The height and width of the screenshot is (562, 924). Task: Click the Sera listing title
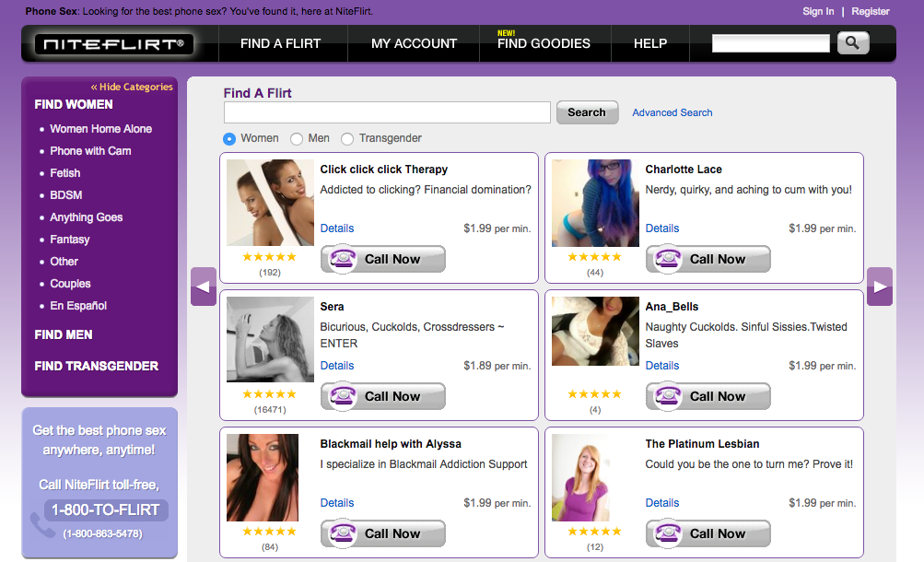(x=332, y=306)
